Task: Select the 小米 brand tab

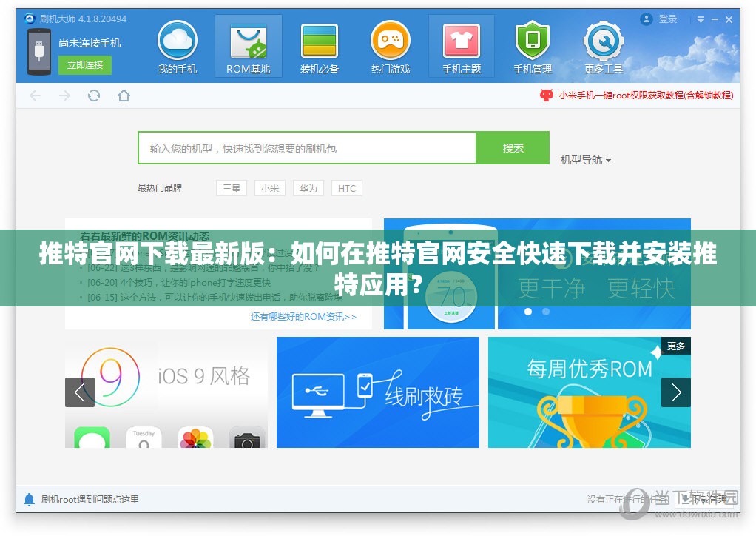Action: [x=269, y=188]
